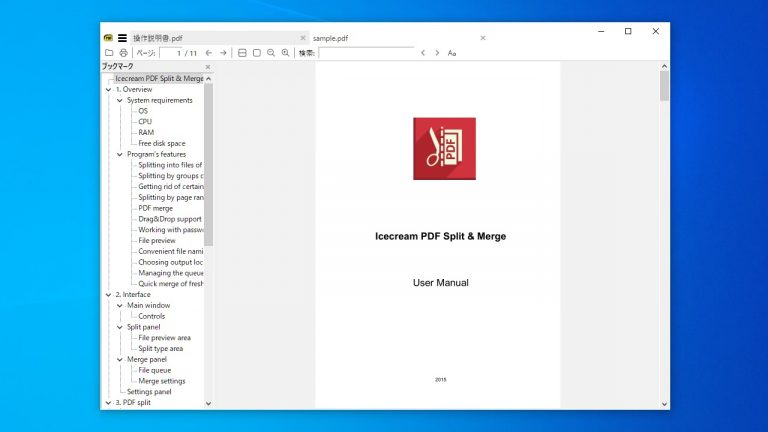Screen dimensions: 768x432
Task: Open the Controls bookmark
Action: (x=151, y=316)
